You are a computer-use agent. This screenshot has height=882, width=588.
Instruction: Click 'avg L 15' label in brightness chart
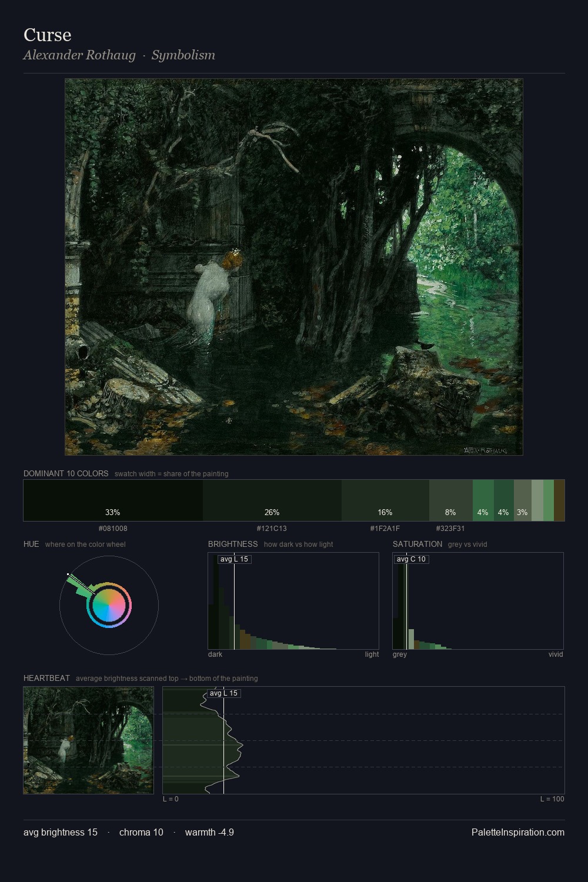tap(234, 559)
